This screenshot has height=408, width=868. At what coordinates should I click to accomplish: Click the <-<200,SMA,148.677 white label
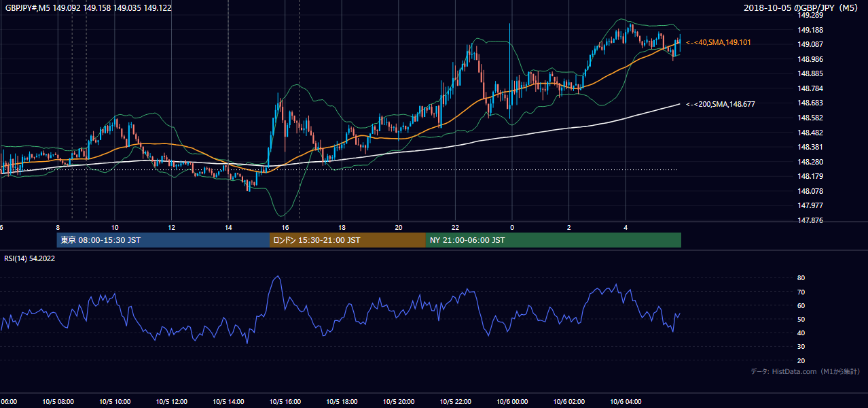click(x=720, y=104)
